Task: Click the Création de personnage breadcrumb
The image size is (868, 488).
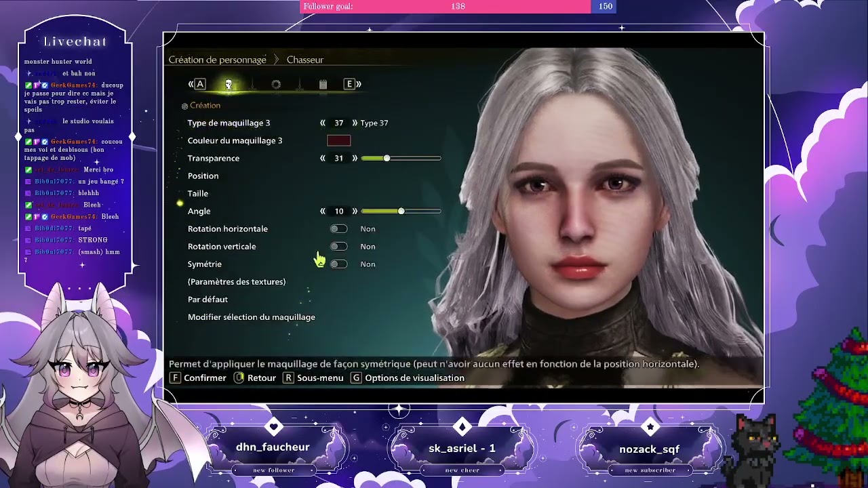Action: pyautogui.click(x=217, y=60)
